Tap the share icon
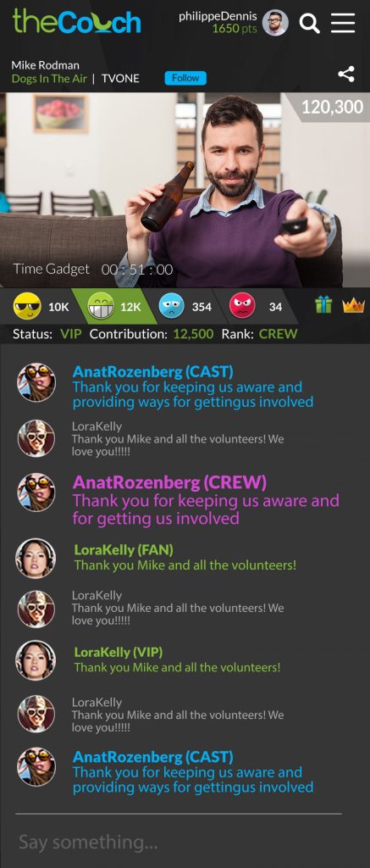Image resolution: width=370 pixels, height=868 pixels. tap(346, 75)
